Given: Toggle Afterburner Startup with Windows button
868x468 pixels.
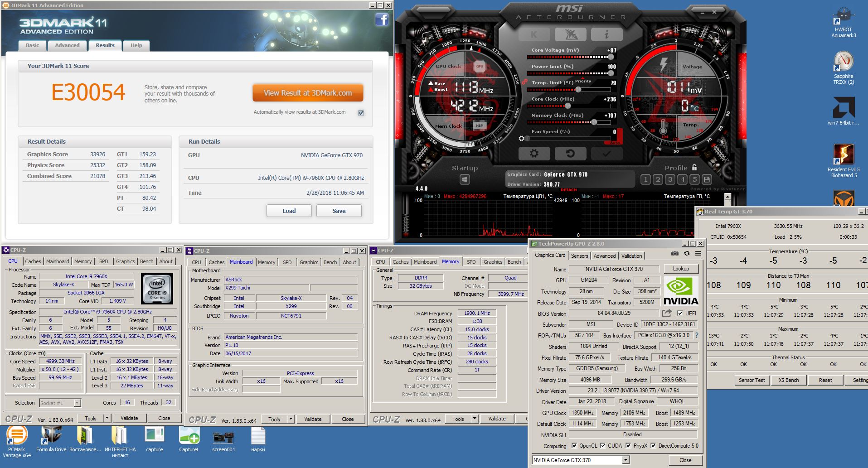Looking at the screenshot, I should [x=465, y=180].
